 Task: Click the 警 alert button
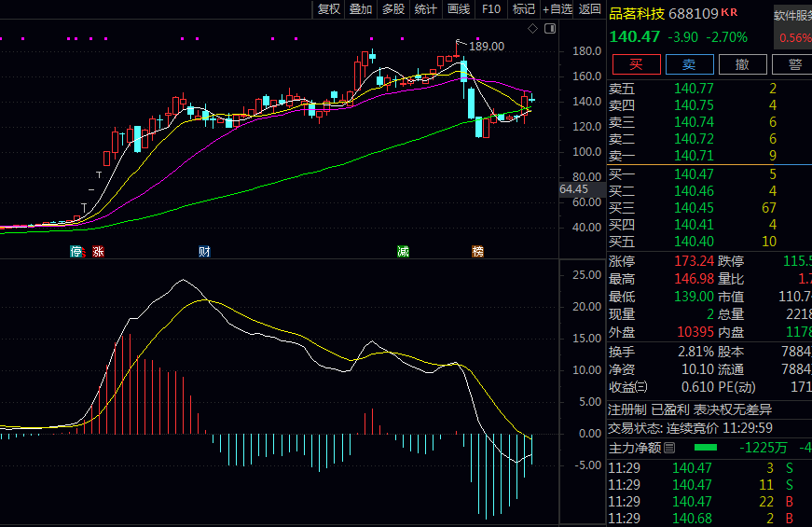pos(794,64)
